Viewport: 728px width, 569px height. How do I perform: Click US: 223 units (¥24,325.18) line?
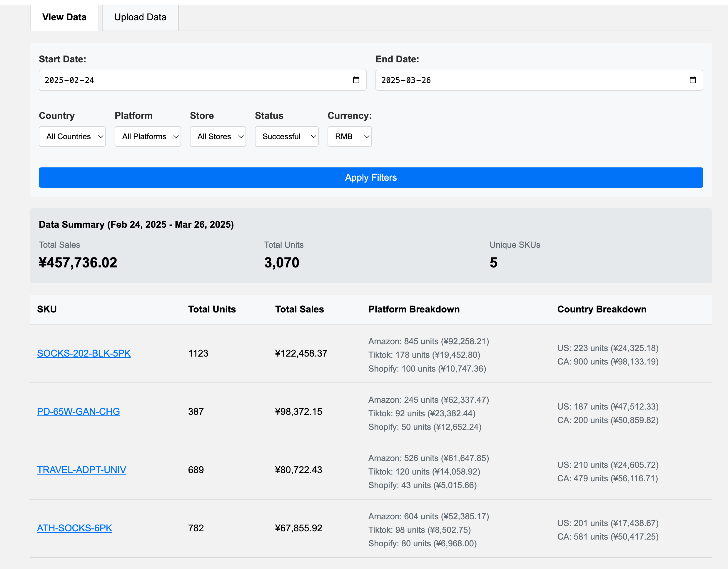point(608,348)
